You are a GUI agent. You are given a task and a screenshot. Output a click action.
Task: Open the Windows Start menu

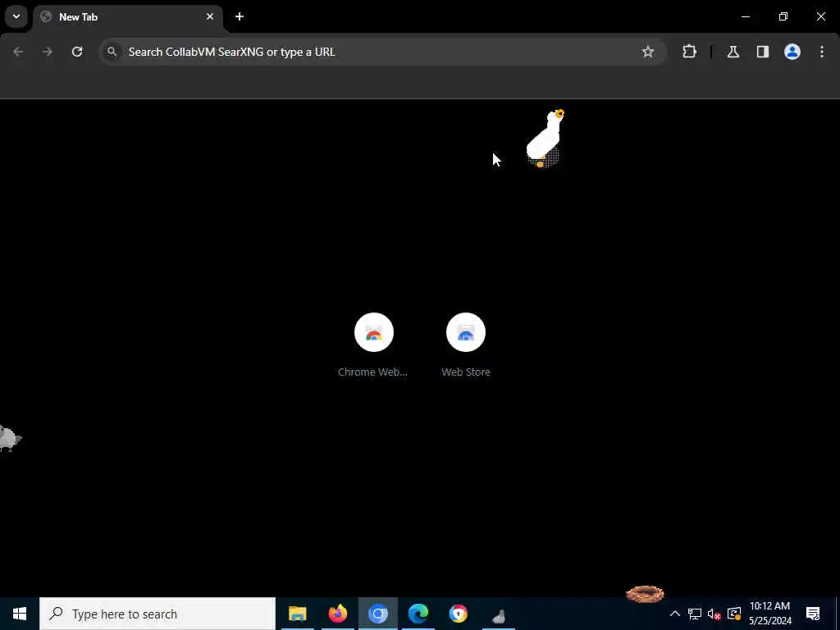coord(20,614)
